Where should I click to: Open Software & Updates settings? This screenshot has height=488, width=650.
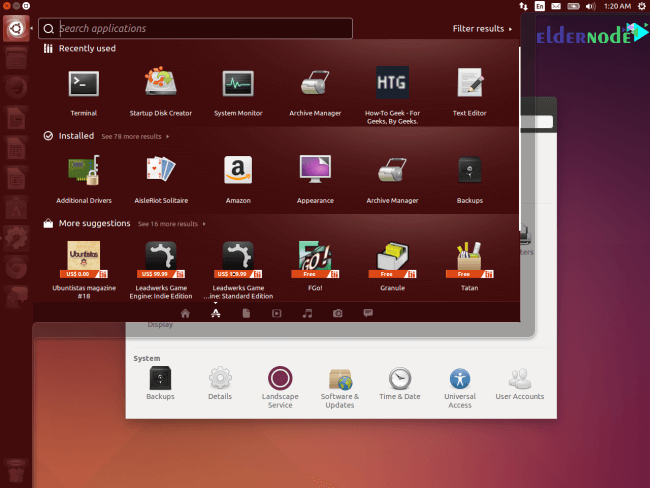pos(340,387)
